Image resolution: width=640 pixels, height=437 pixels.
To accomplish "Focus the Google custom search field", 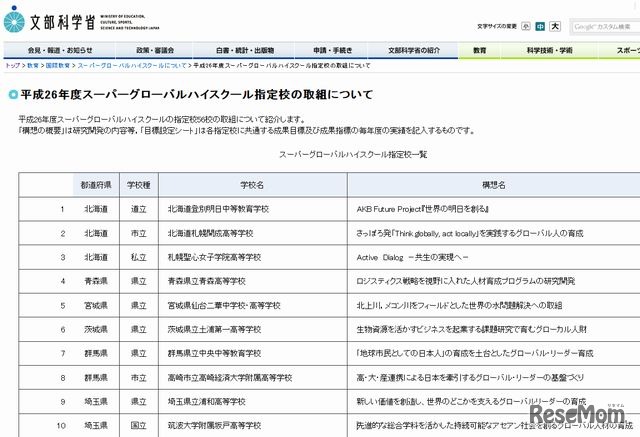I will (605, 27).
